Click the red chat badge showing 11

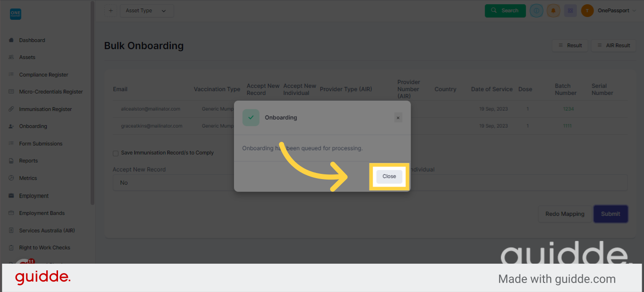pyautogui.click(x=31, y=261)
